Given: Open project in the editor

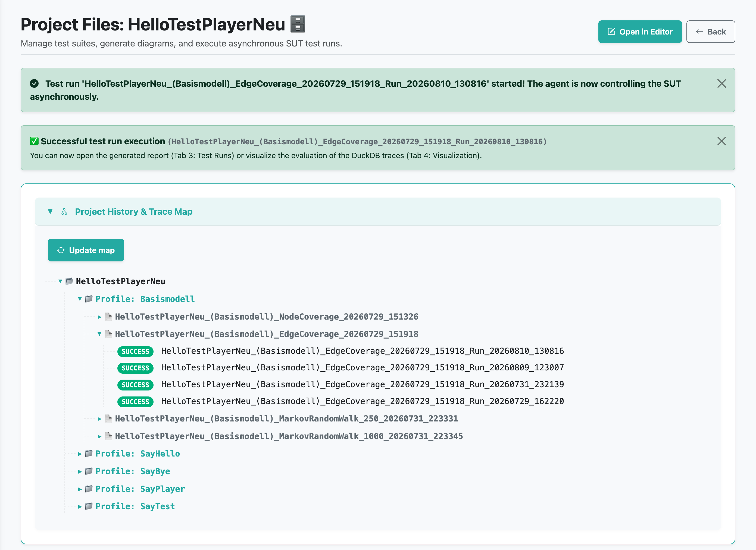Looking at the screenshot, I should [640, 32].
